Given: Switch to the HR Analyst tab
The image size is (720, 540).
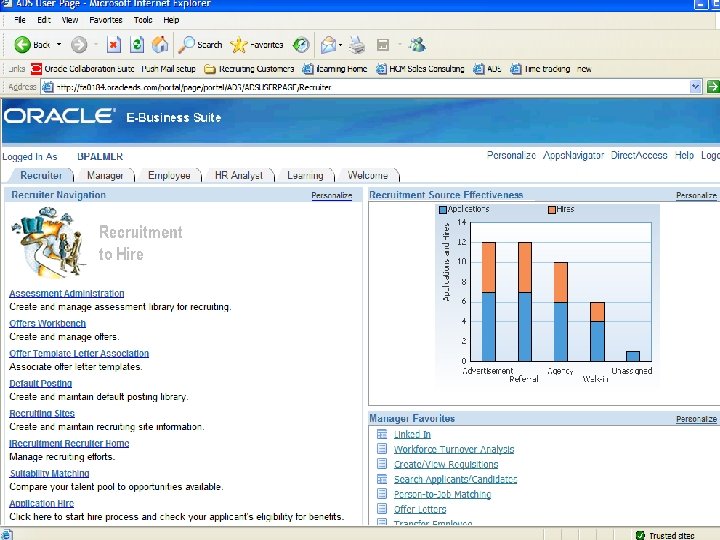Looking at the screenshot, I should pyautogui.click(x=239, y=175).
